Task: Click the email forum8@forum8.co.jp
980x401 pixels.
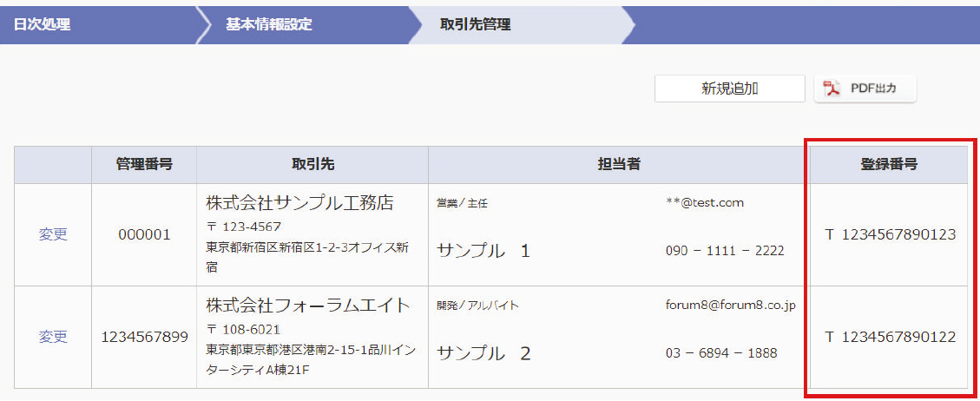Action: tap(730, 306)
